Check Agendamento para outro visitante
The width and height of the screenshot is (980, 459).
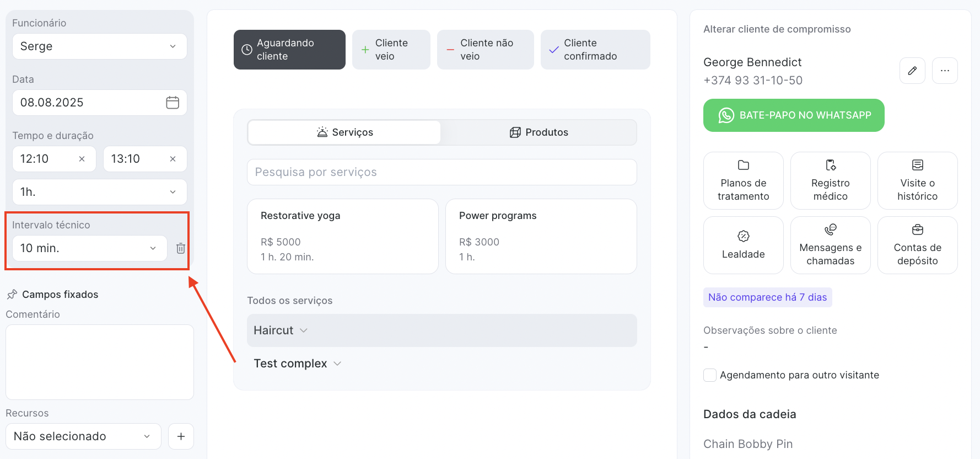point(710,375)
